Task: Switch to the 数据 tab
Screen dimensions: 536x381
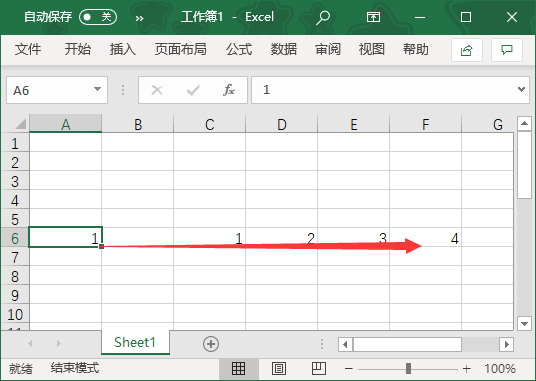Action: pyautogui.click(x=283, y=50)
